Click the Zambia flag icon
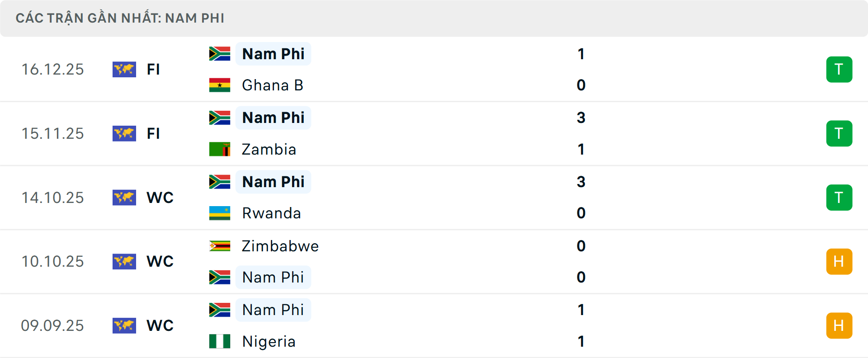This screenshot has height=358, width=868. click(x=220, y=149)
